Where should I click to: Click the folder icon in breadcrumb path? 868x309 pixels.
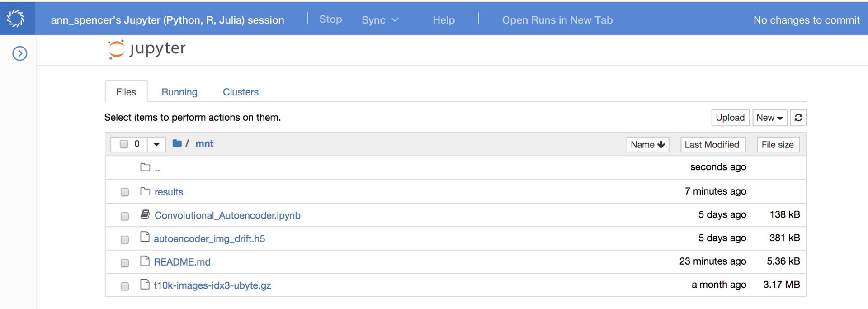177,143
